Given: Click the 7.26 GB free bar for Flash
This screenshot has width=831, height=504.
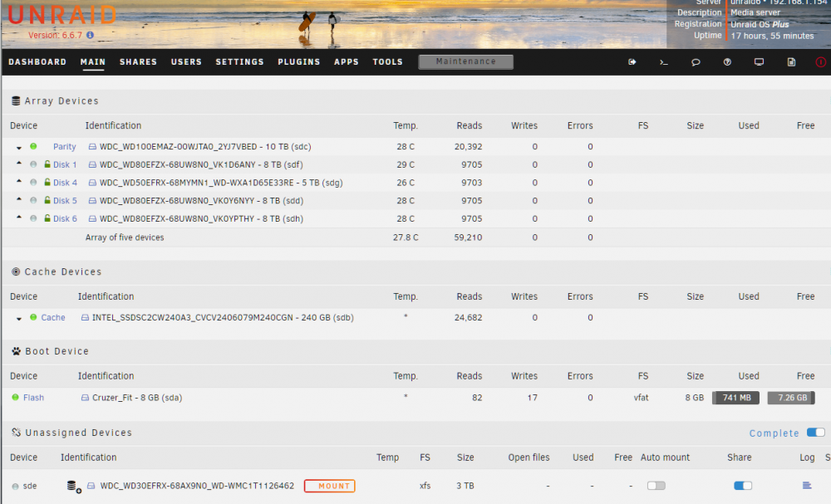Looking at the screenshot, I should (791, 398).
